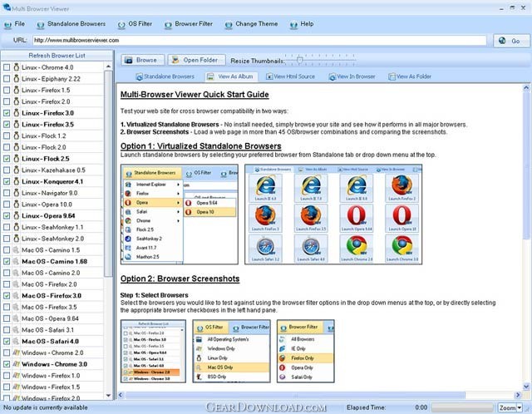The width and height of the screenshot is (532, 414).
Task: Open the File menu
Action: [x=14, y=24]
